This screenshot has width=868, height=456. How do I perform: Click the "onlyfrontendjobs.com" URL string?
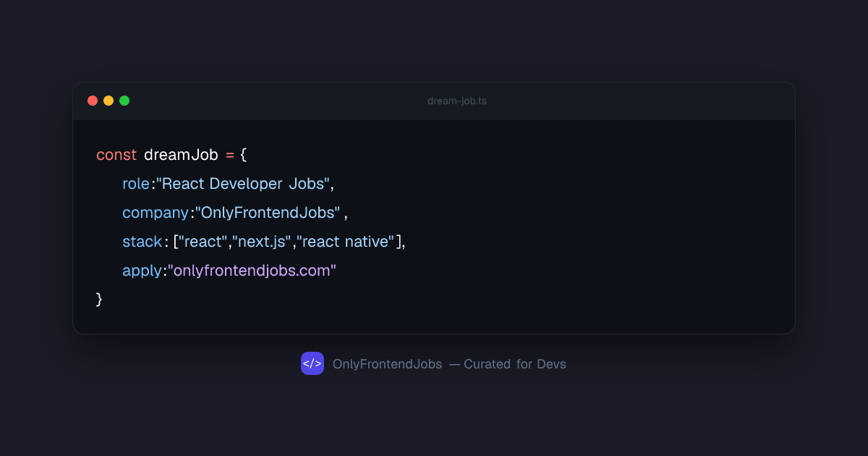pyautogui.click(x=252, y=271)
